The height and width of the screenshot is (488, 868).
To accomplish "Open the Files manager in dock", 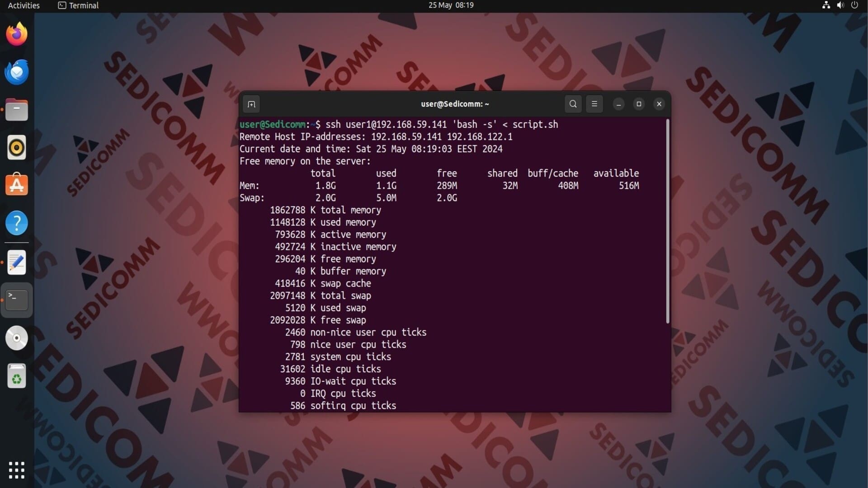I will coord(17,110).
